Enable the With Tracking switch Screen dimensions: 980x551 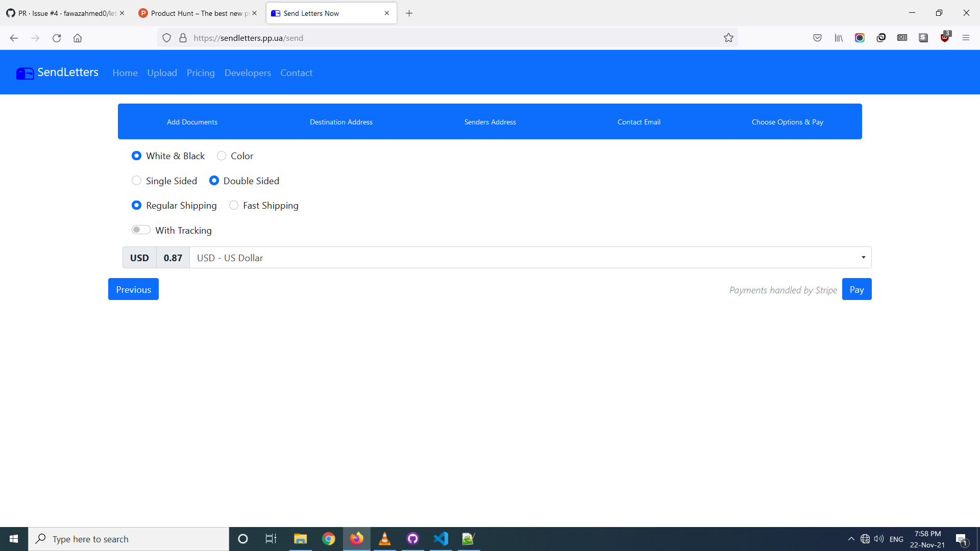click(x=141, y=230)
